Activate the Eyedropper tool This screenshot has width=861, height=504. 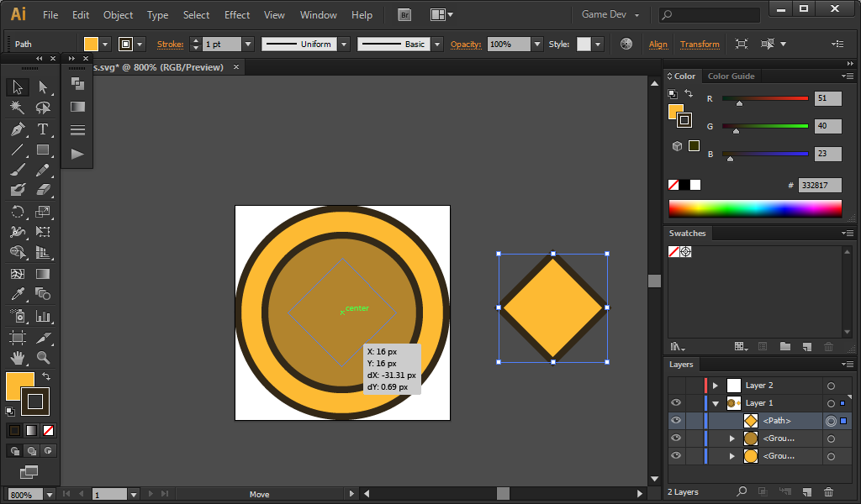[x=17, y=294]
